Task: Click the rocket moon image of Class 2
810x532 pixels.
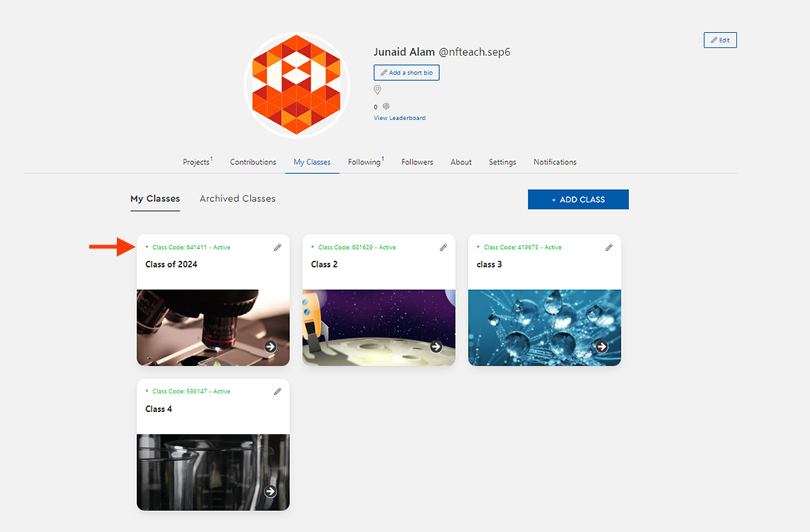Action: click(x=379, y=328)
